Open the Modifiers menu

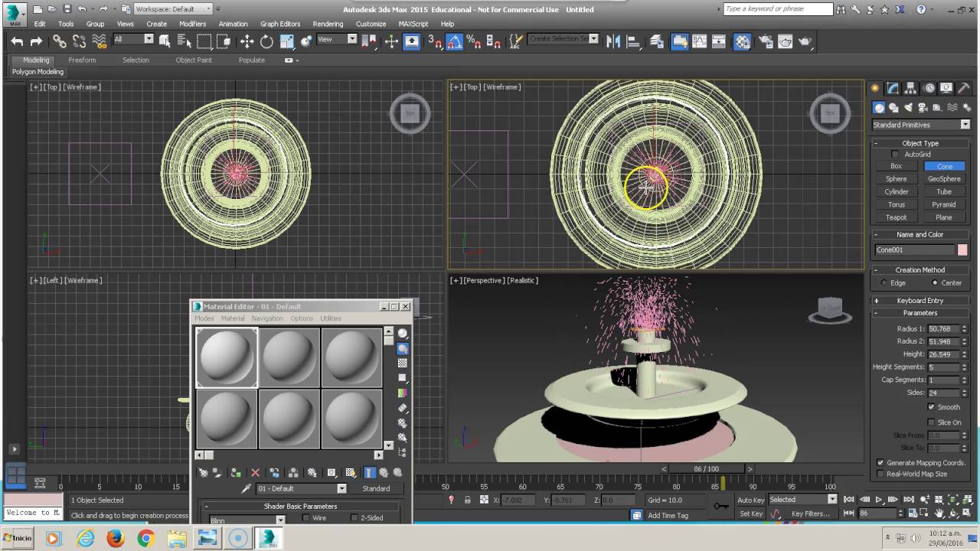[x=192, y=24]
